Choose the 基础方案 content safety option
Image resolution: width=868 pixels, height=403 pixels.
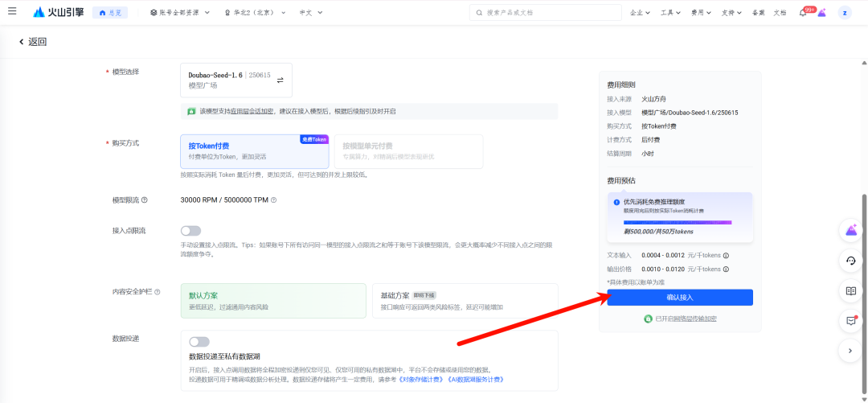(465, 301)
